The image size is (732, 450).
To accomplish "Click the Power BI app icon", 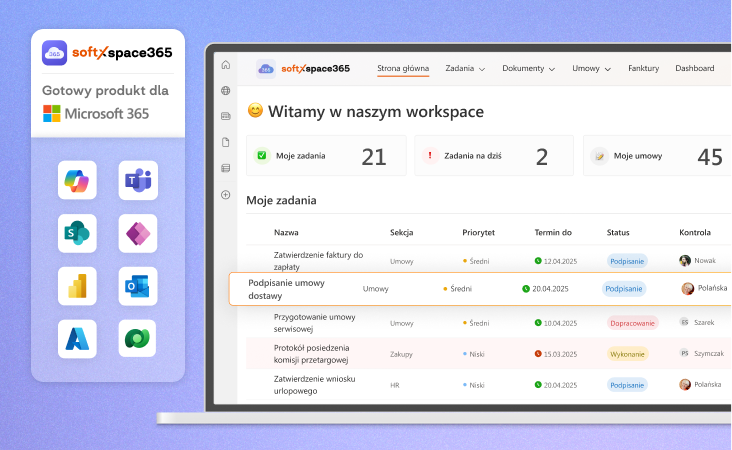I will click(77, 287).
